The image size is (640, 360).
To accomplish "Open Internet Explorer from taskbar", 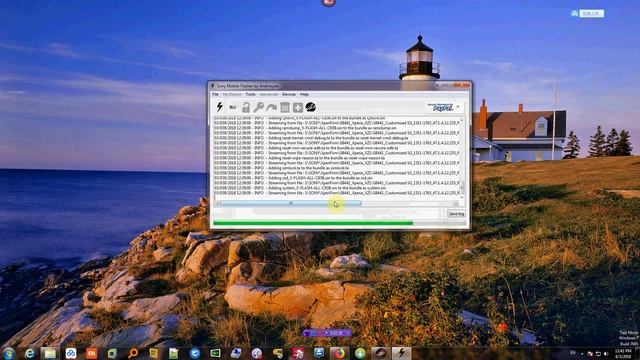I will (x=29, y=353).
